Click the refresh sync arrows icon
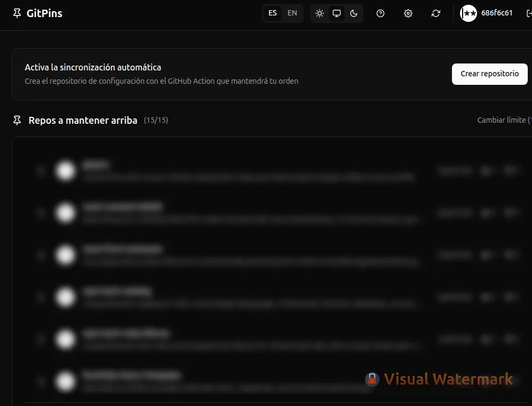 [435, 13]
